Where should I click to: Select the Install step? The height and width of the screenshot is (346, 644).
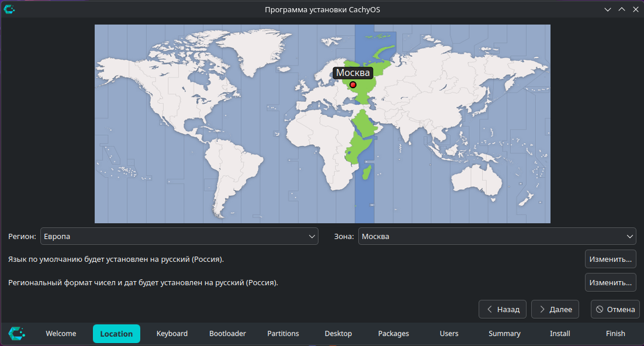pyautogui.click(x=560, y=334)
